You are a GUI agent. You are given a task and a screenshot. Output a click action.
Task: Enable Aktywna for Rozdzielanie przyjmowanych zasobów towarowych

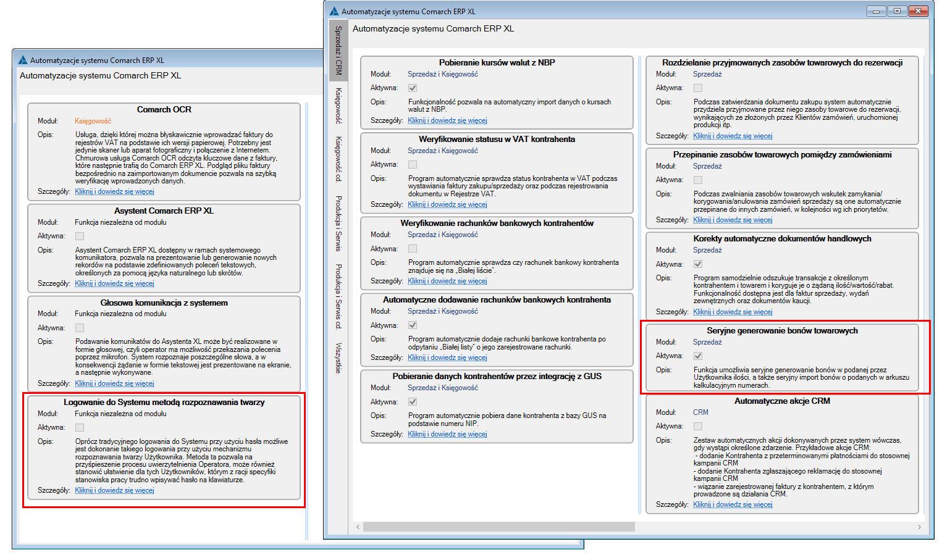point(698,88)
